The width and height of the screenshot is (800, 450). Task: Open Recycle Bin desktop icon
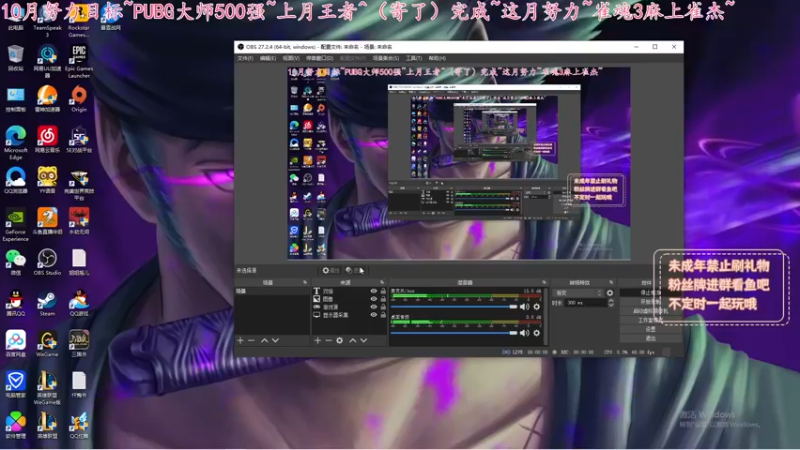16,58
